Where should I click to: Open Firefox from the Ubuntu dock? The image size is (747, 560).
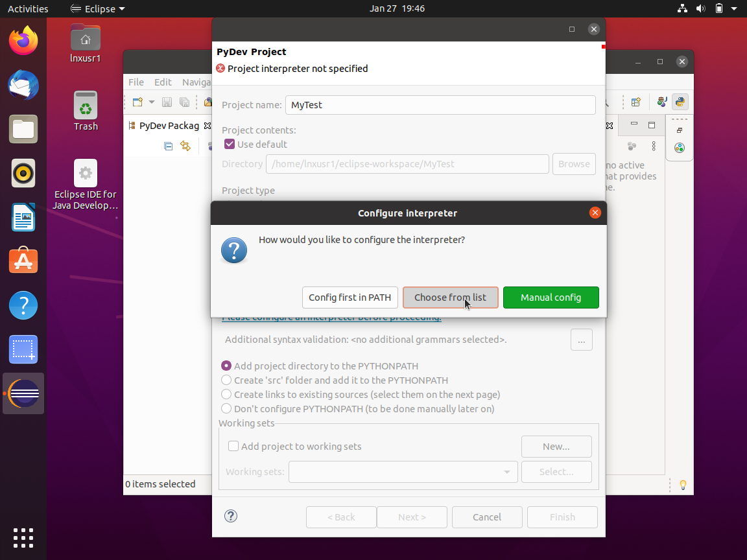click(x=23, y=41)
